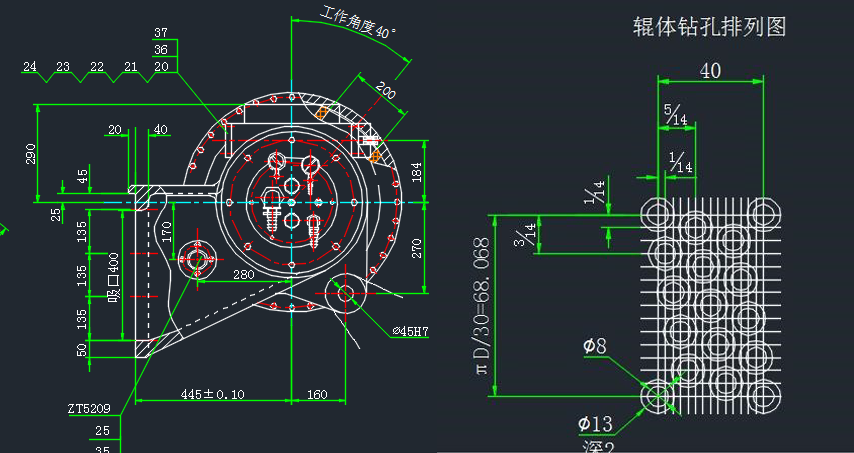854x453 pixels.
Task: Select the Φ8 diameter callout
Action: tap(594, 346)
